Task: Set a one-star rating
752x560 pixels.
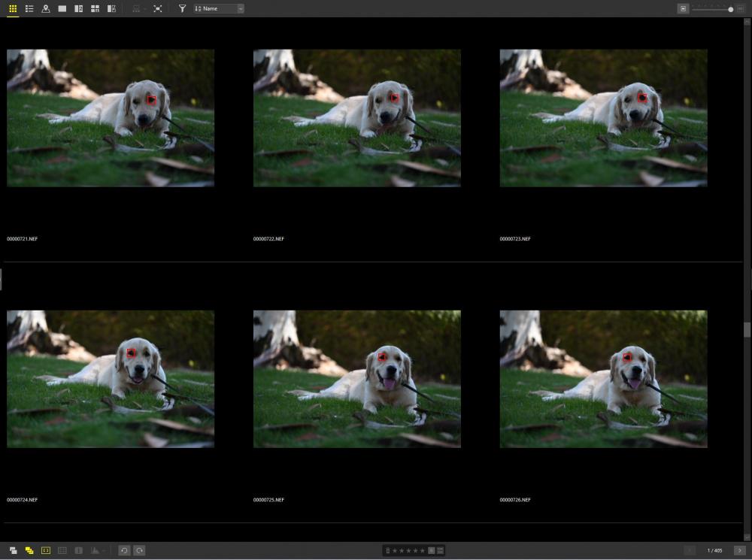Action: pyautogui.click(x=396, y=550)
